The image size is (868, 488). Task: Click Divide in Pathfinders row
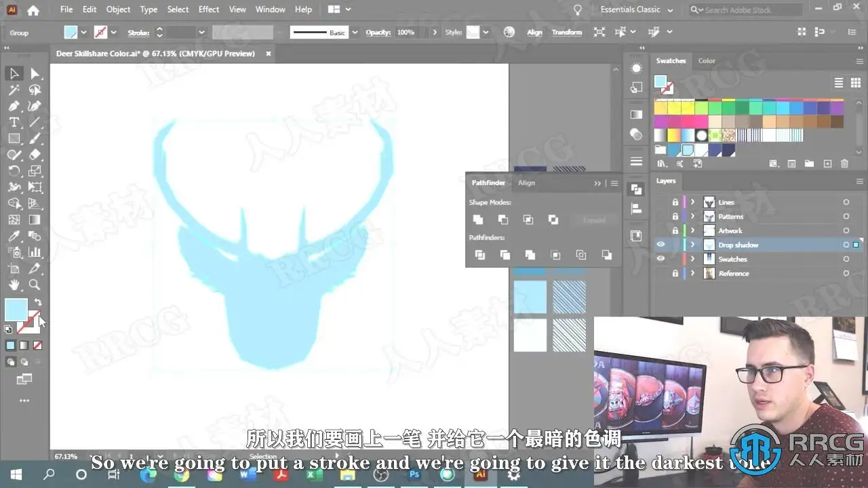pyautogui.click(x=480, y=255)
